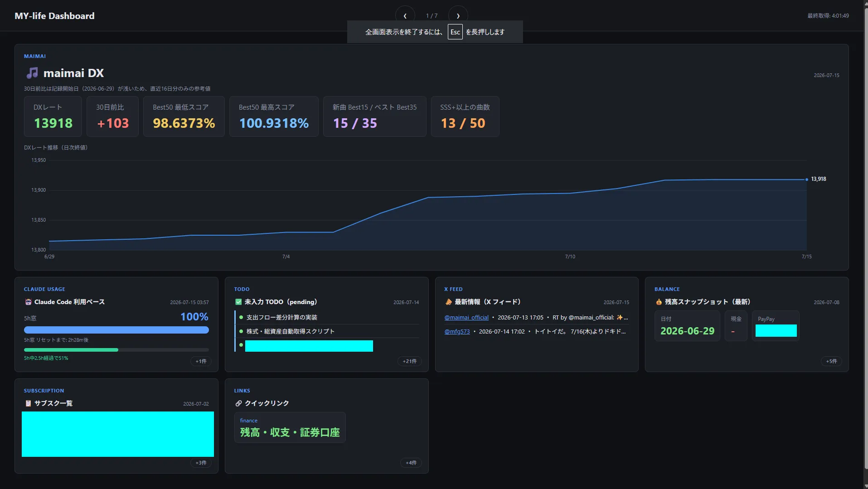The height and width of the screenshot is (489, 868).
Task: Click the MY-life Dashboard title
Action: click(54, 16)
